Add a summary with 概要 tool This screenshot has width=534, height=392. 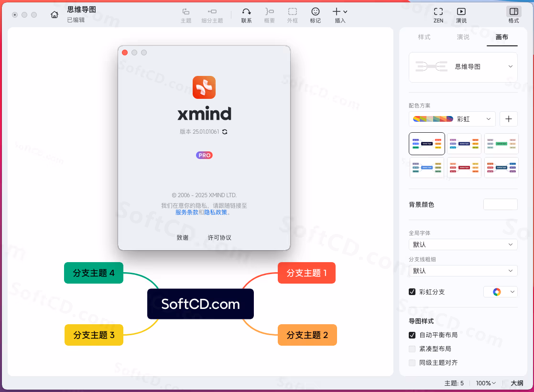[x=269, y=16]
